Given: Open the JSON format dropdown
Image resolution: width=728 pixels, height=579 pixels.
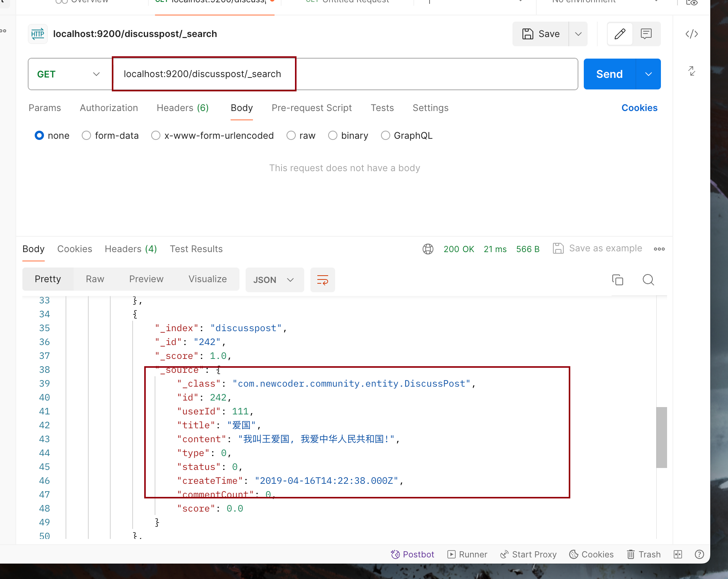Looking at the screenshot, I should tap(275, 280).
